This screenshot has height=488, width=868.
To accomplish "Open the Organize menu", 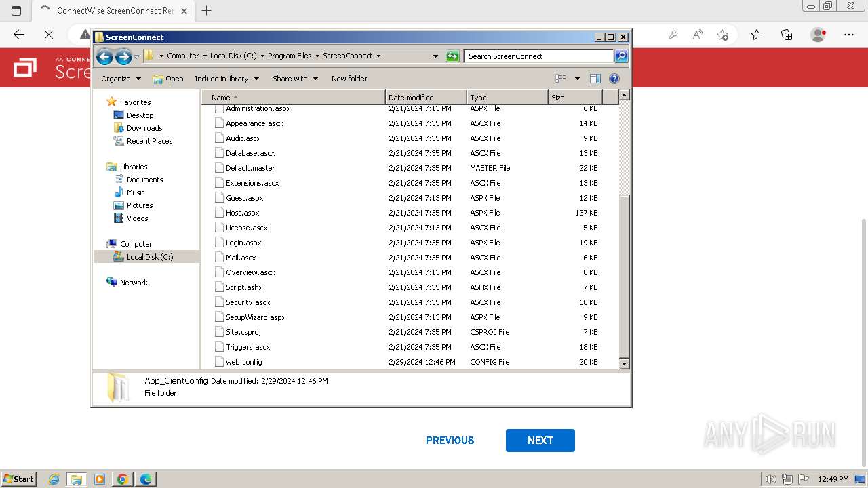I will coord(121,79).
